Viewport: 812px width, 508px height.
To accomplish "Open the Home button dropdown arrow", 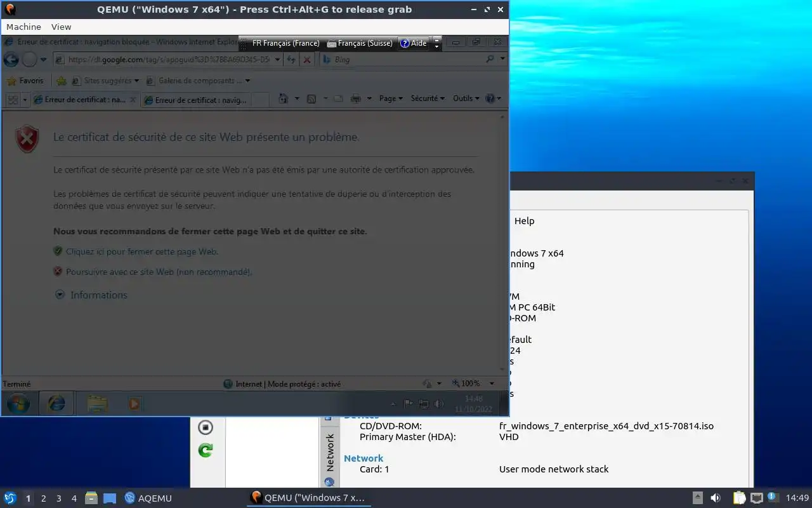I will 296,98.
